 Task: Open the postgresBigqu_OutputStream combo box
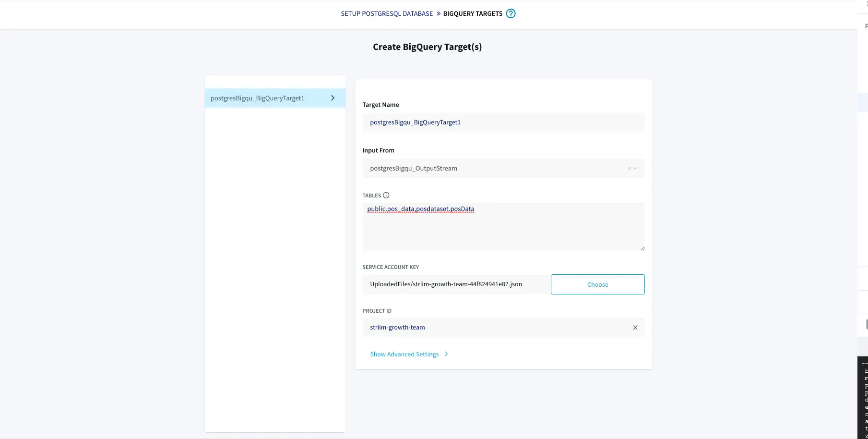point(494,169)
